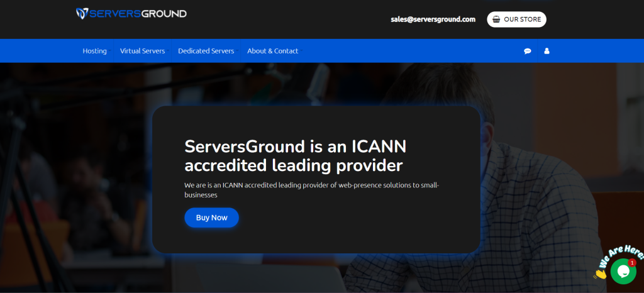Screen dimensions: 644x293
Task: Click the shopping basket icon in Our Store
Action: point(496,19)
